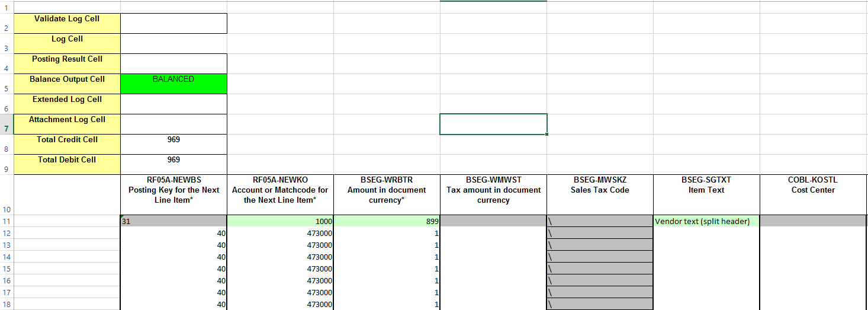
Task: Click the RF05A-NEWKO Account or Matchcode heading
Action: pyautogui.click(x=280, y=194)
